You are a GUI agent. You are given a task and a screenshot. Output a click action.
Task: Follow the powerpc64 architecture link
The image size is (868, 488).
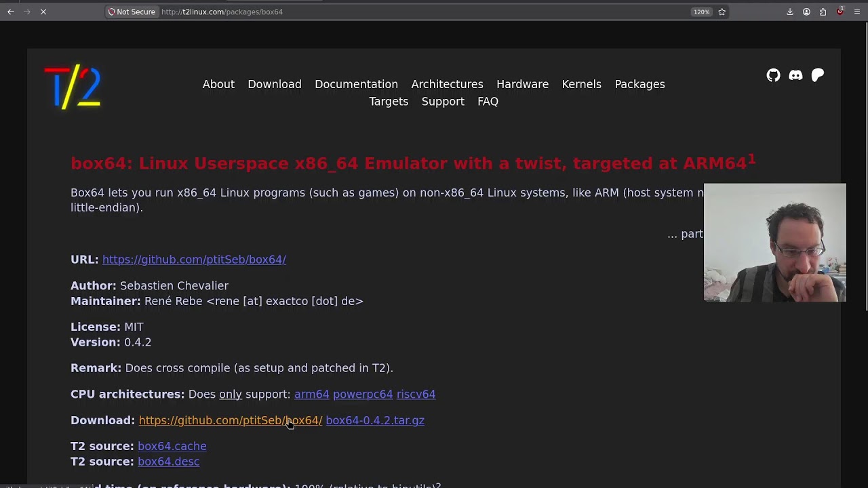[363, 394]
